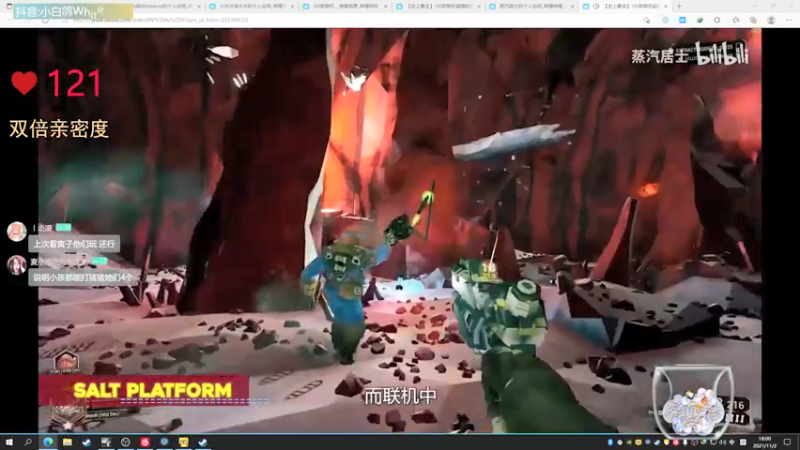Click the SALT PLATFORM banner
The width and height of the screenshot is (800, 450).
click(x=144, y=390)
